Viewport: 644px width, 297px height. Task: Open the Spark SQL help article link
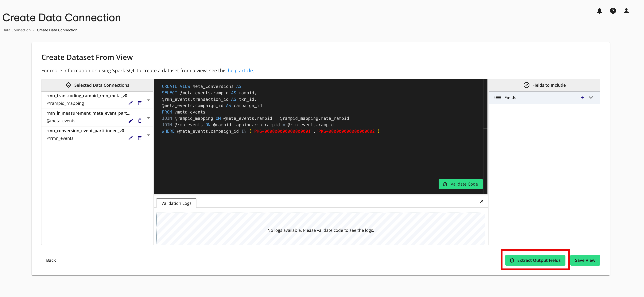coord(240,71)
